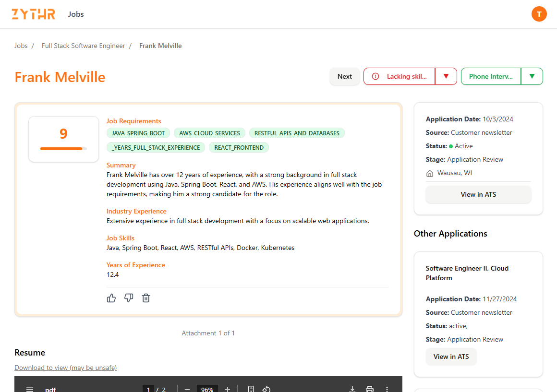Print the resume PDF
Viewport: 557px width, 392px height.
[x=369, y=389]
